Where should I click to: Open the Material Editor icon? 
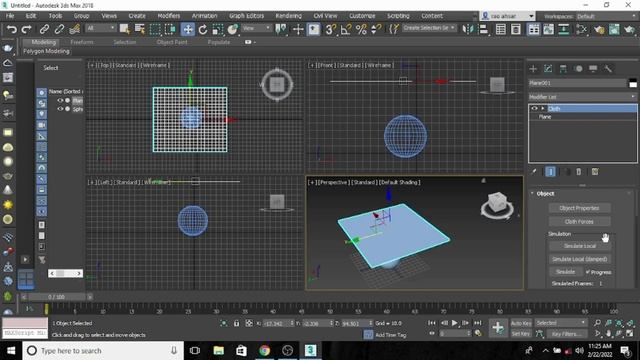click(582, 29)
